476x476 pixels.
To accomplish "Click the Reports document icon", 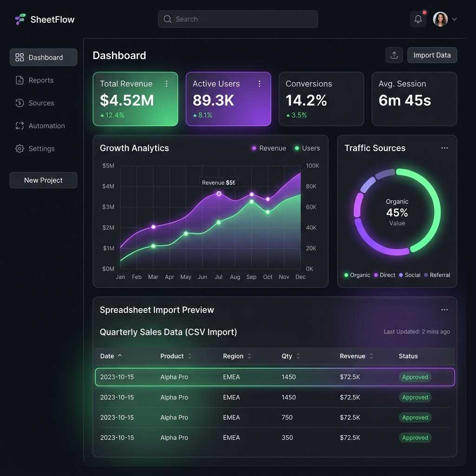I will [20, 80].
